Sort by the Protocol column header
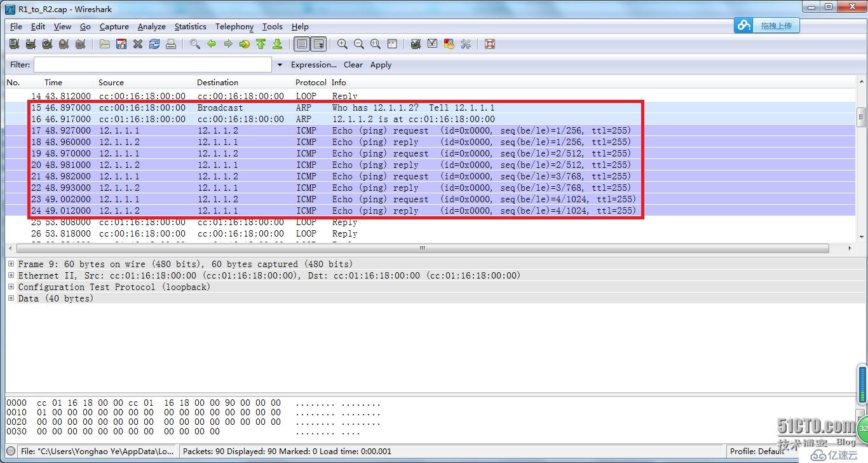Viewport: 868px width, 463px height. point(311,83)
